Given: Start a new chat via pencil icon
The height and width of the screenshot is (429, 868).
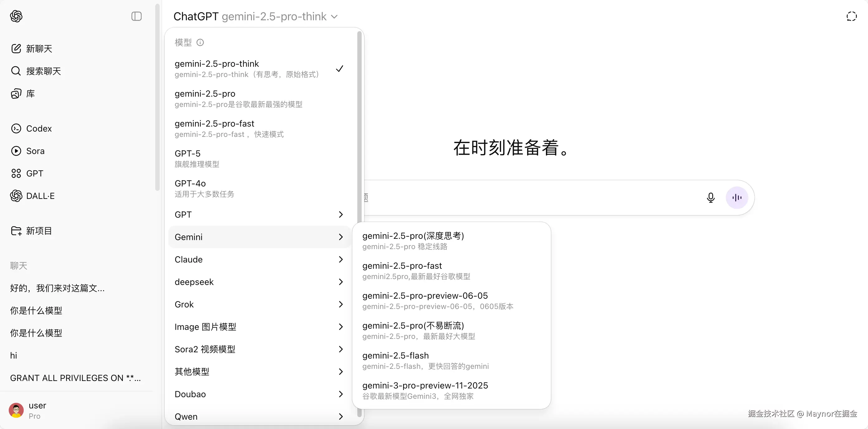Looking at the screenshot, I should (16, 49).
